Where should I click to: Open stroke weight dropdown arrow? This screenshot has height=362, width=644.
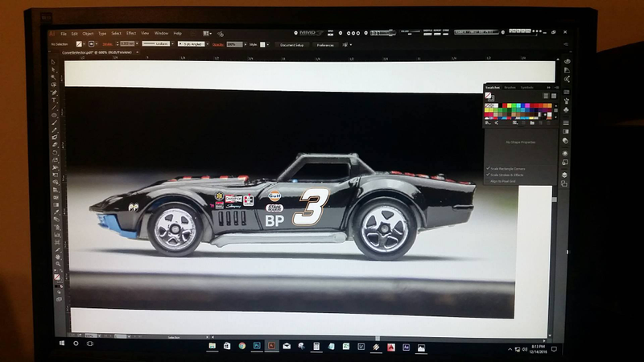[x=137, y=43]
